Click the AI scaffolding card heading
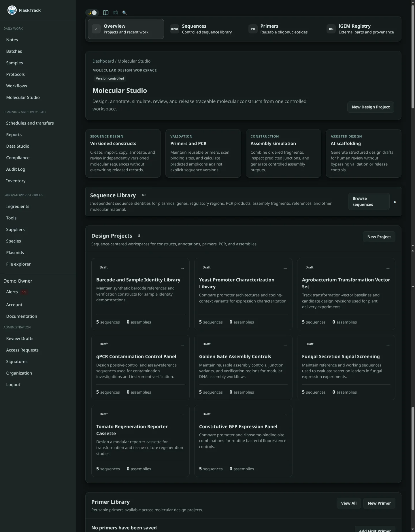The width and height of the screenshot is (415, 532). pyautogui.click(x=346, y=144)
